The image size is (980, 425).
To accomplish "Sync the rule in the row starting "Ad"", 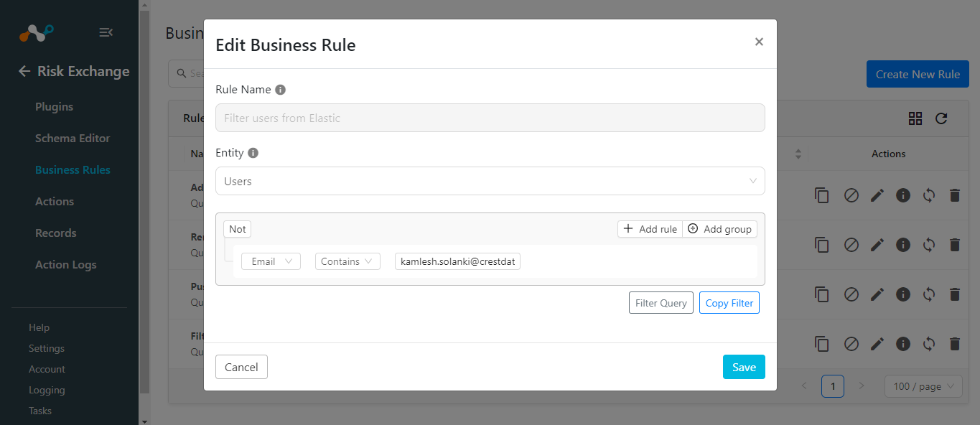I will click(929, 195).
